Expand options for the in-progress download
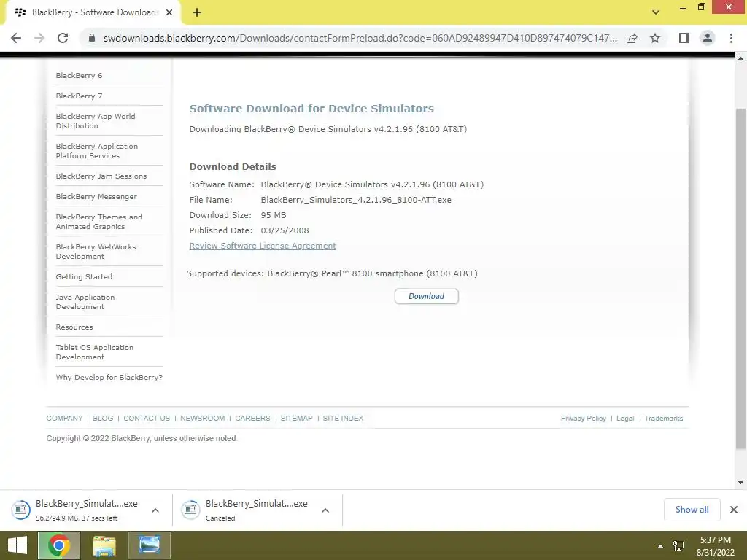747x560 pixels. pos(155,510)
